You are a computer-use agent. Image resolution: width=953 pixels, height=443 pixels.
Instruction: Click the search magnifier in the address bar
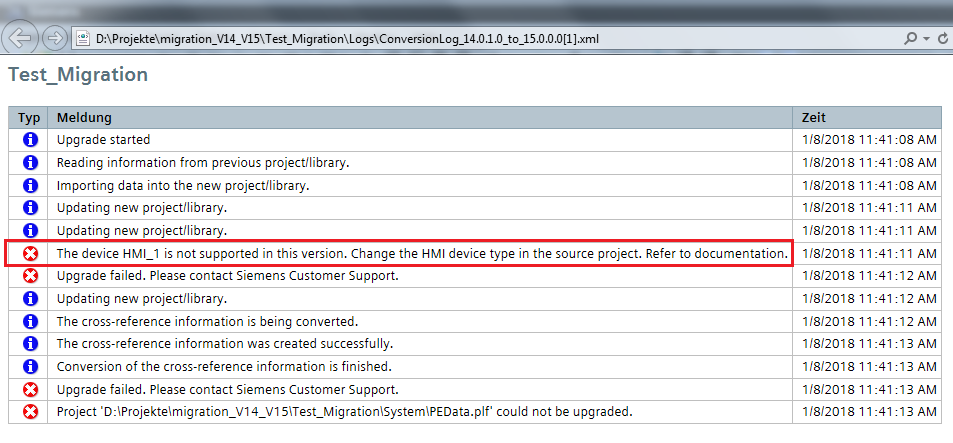point(910,38)
